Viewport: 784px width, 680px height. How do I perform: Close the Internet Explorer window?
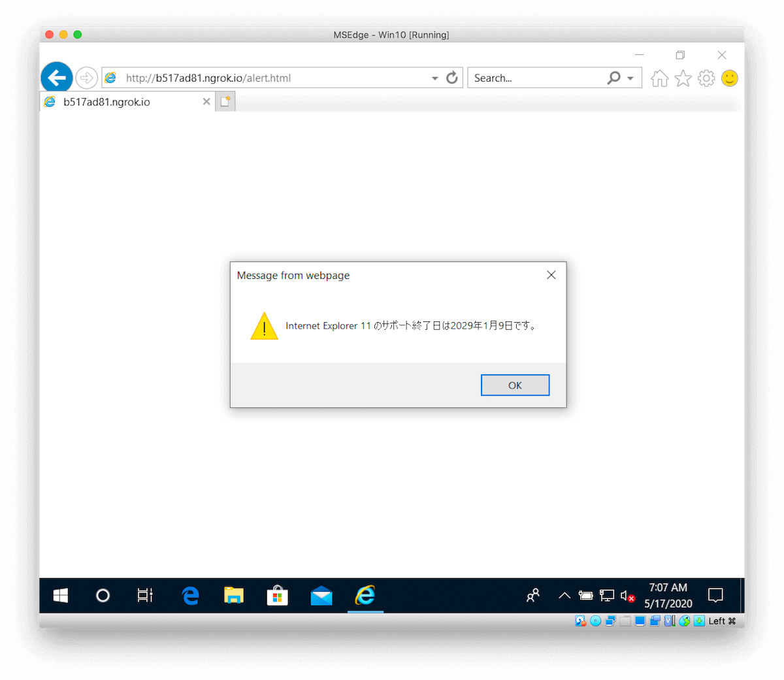pyautogui.click(x=722, y=55)
